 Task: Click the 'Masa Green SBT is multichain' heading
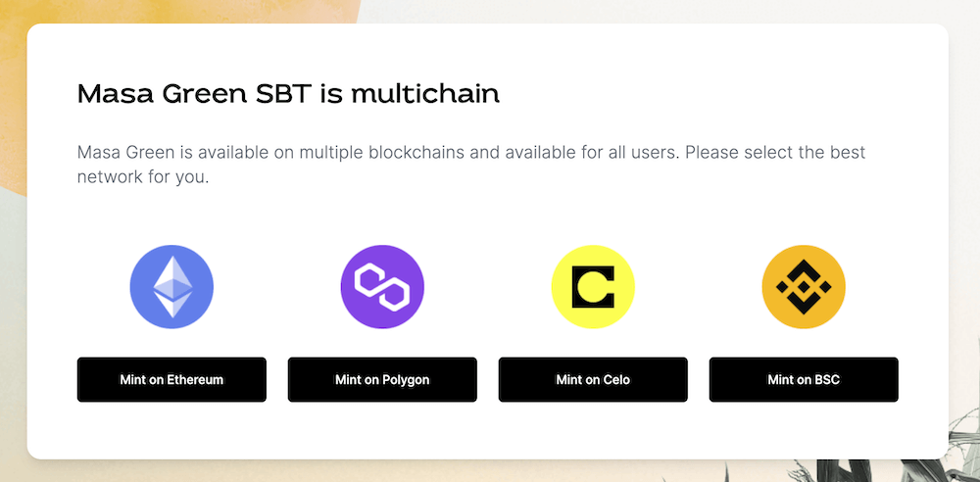pos(288,95)
